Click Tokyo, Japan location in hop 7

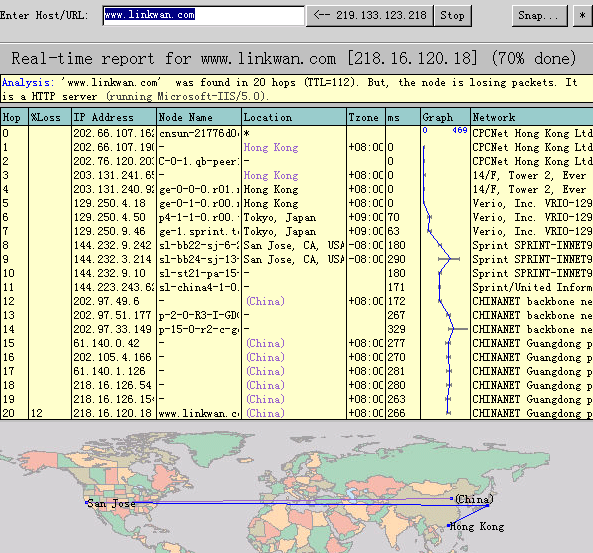coord(279,231)
